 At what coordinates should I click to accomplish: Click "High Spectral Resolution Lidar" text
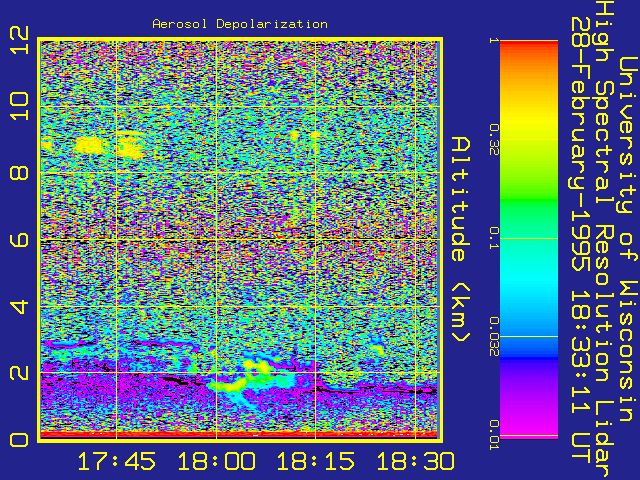(604, 239)
